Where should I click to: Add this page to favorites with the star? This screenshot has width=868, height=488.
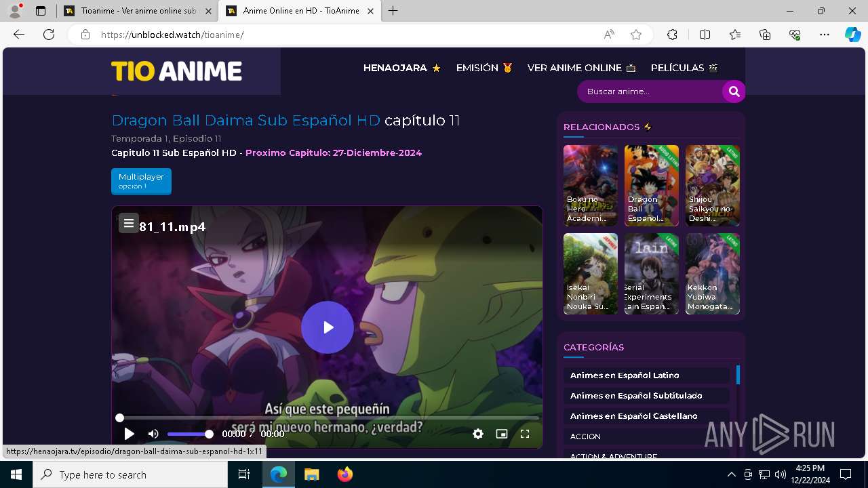point(636,35)
